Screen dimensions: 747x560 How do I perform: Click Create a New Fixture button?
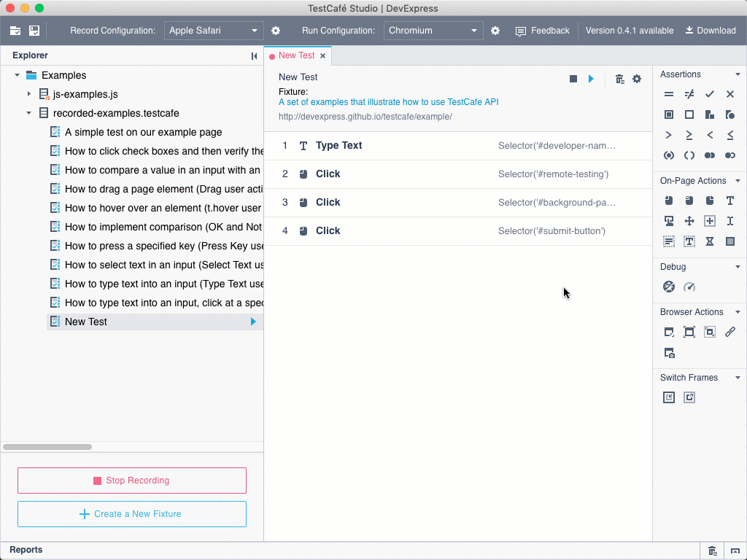click(x=132, y=514)
